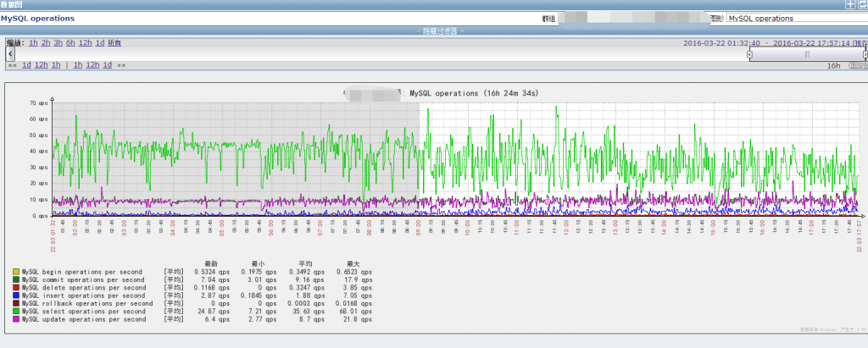
Task: Click the fullscreen icon beside the plus icon
Action: tap(862, 4)
